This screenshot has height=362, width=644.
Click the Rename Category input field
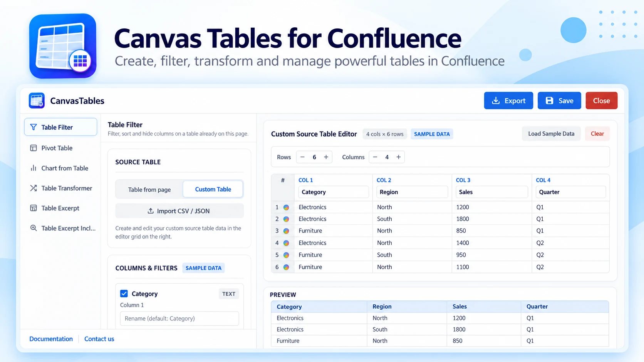coord(179,319)
